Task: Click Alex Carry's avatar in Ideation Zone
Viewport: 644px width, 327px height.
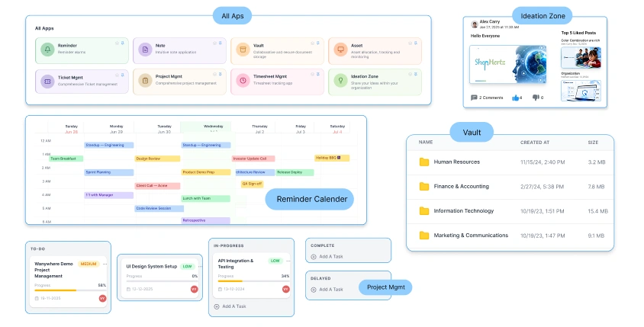Action: pos(475,24)
